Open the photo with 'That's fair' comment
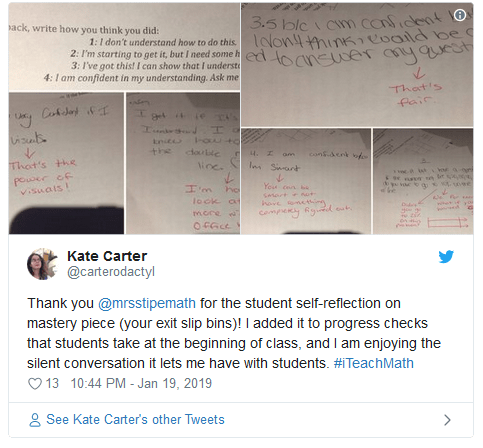The height and width of the screenshot is (448, 483). tap(357, 65)
